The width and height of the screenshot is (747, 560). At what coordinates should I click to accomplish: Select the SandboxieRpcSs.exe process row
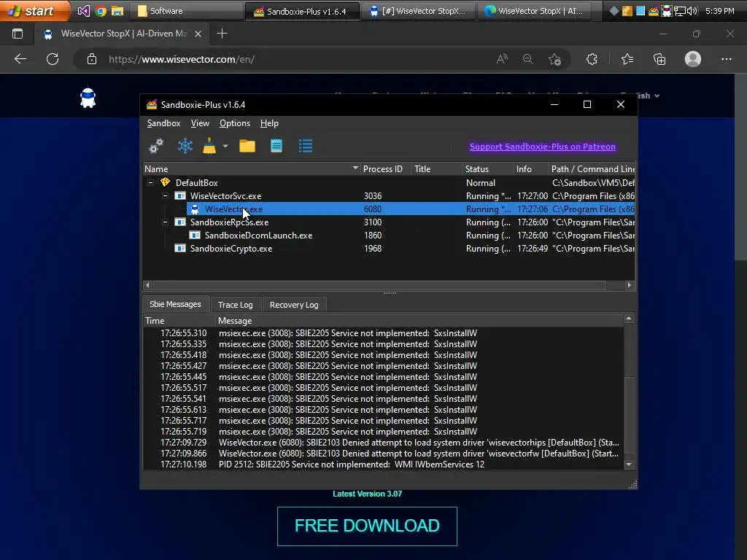pos(389,222)
